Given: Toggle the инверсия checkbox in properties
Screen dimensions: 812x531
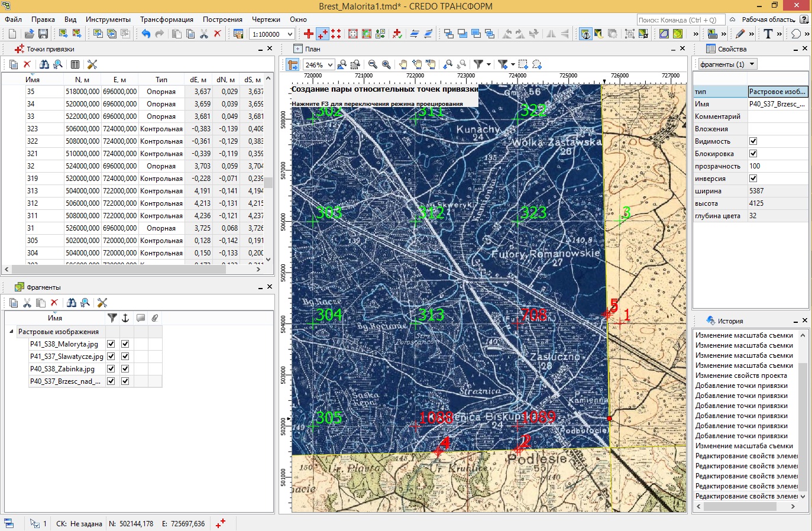Looking at the screenshot, I should [x=753, y=179].
